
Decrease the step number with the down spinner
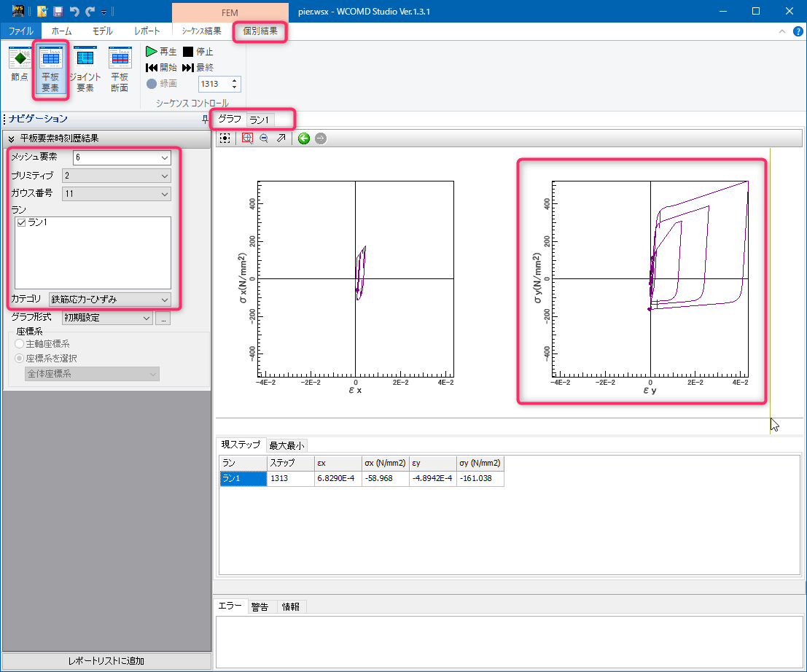pyautogui.click(x=235, y=87)
